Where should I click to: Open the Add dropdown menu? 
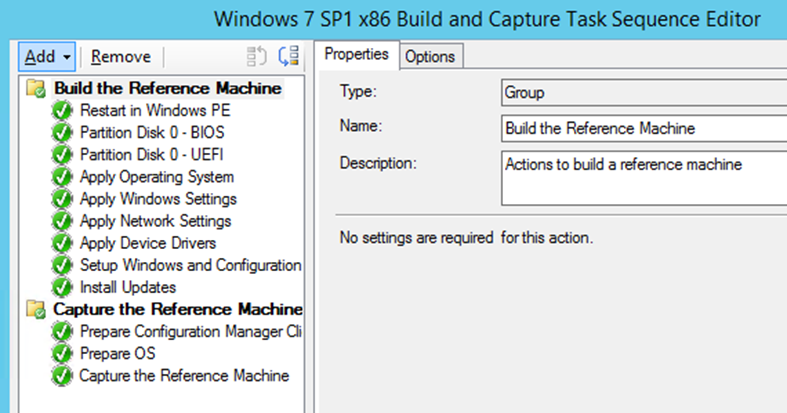click(x=47, y=57)
